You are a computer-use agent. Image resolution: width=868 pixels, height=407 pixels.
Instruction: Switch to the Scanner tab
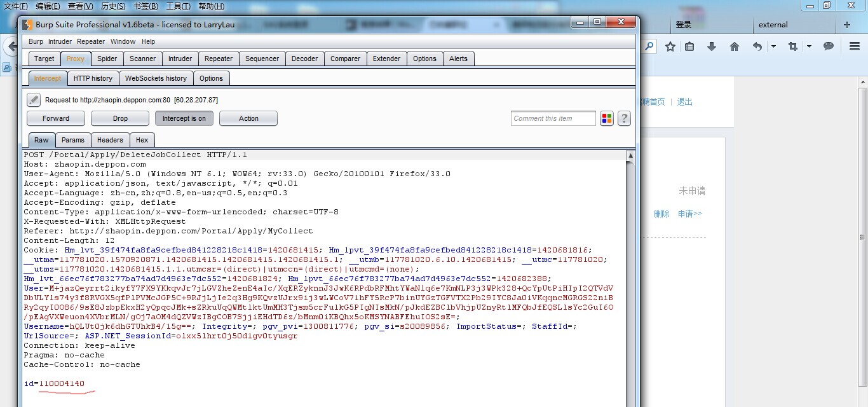pyautogui.click(x=142, y=59)
